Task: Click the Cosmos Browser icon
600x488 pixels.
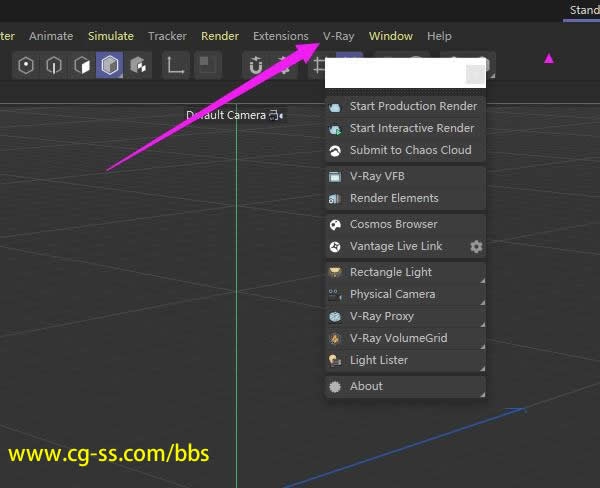Action: click(334, 224)
